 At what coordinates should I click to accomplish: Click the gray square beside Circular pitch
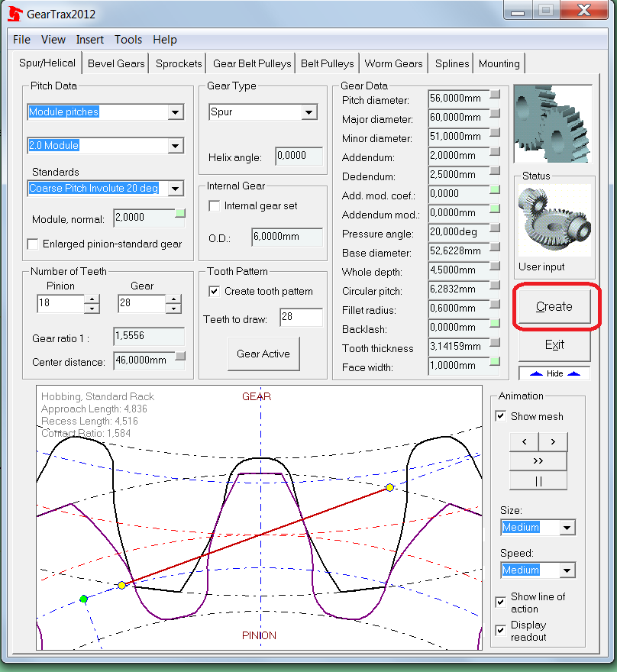(495, 285)
